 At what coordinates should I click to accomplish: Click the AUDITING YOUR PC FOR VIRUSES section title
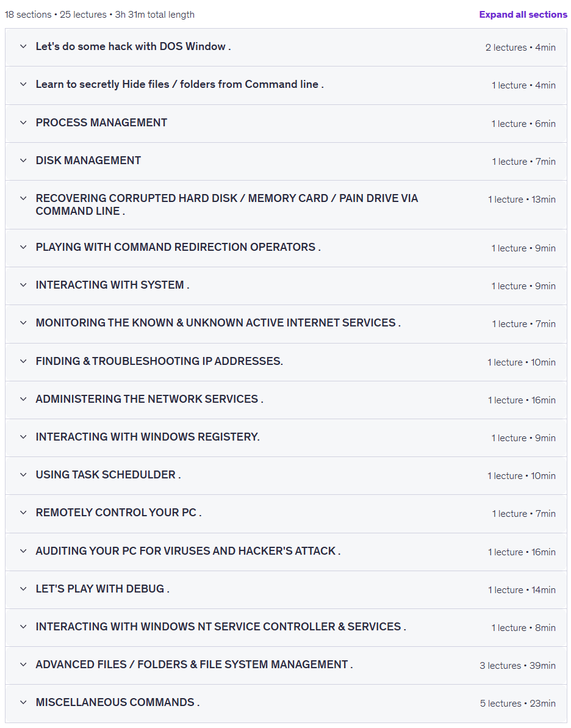click(x=188, y=551)
